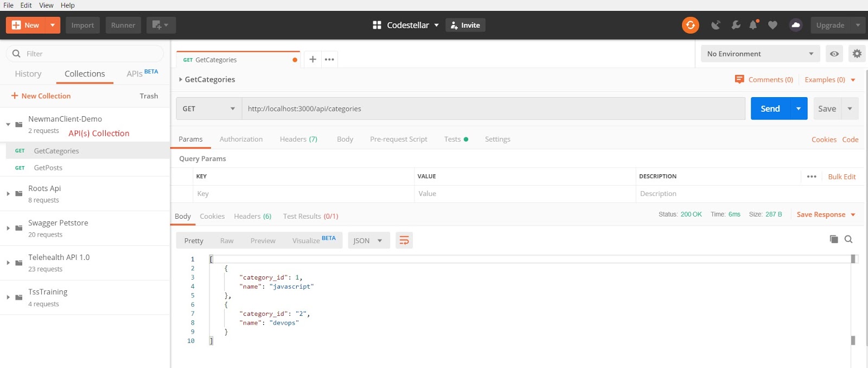The height and width of the screenshot is (368, 868).
Task: Click the request URL input field
Action: (493, 109)
